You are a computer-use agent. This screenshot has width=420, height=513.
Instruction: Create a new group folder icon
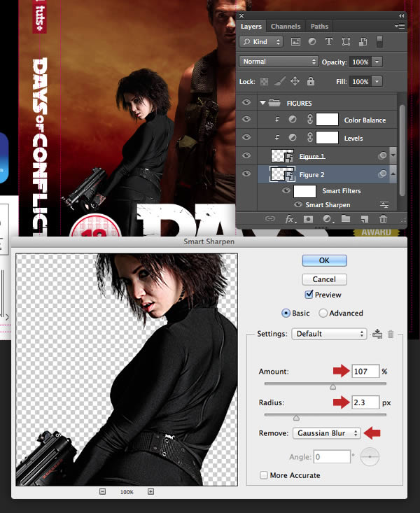pos(346,218)
